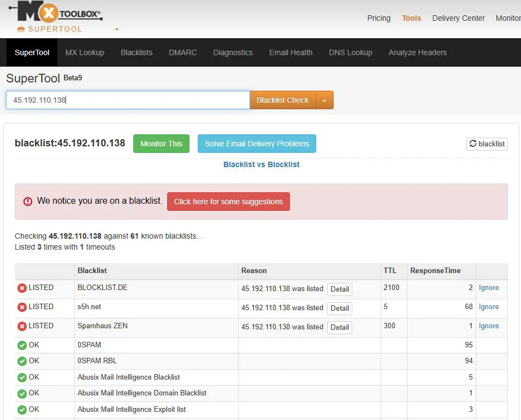Select the Diagnostics tab

click(x=233, y=52)
